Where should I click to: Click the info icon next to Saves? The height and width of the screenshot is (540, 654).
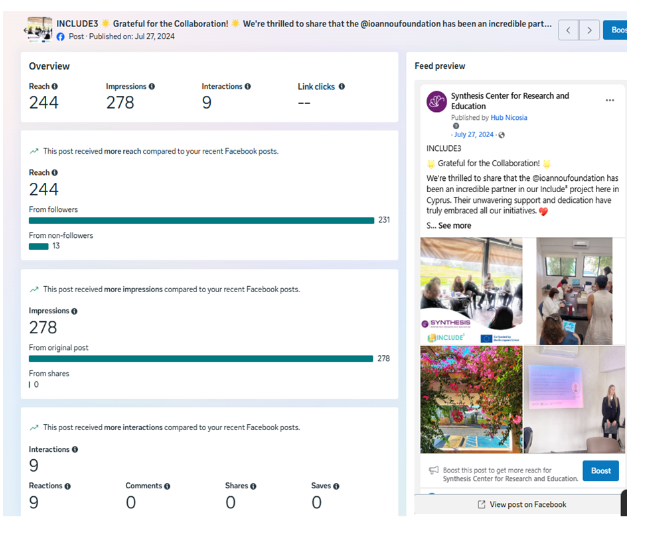coord(336,486)
